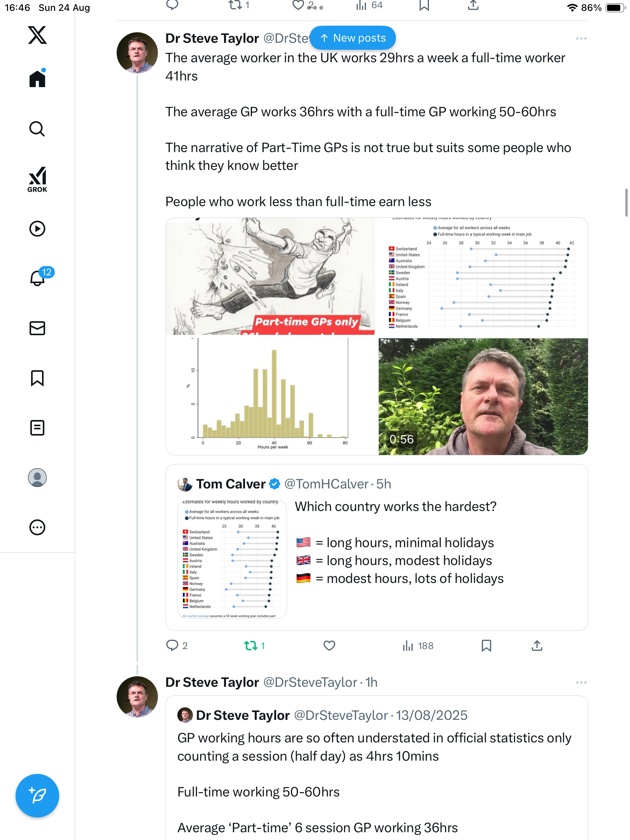Screen dimensions: 630x840
Task: Open more options on the 1h post
Action: [581, 682]
